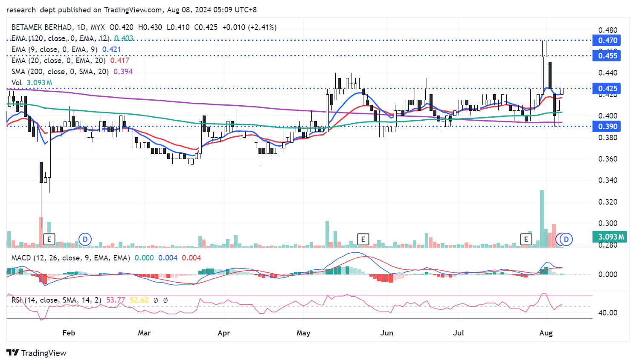This screenshot has height=364, width=636.
Task: Open the earnings 'E' marker in late May
Action: pyautogui.click(x=363, y=239)
